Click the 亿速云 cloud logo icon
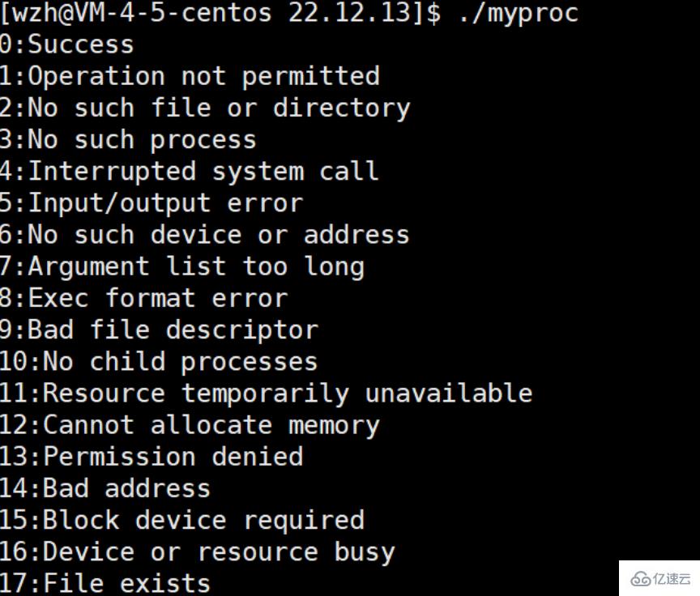This screenshot has height=596, width=700. coord(642,578)
